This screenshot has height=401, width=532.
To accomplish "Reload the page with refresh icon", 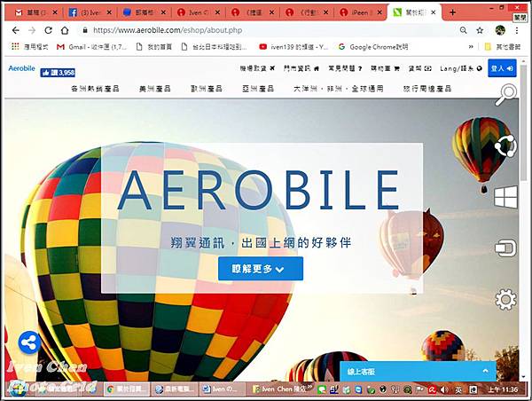I will coord(48,30).
